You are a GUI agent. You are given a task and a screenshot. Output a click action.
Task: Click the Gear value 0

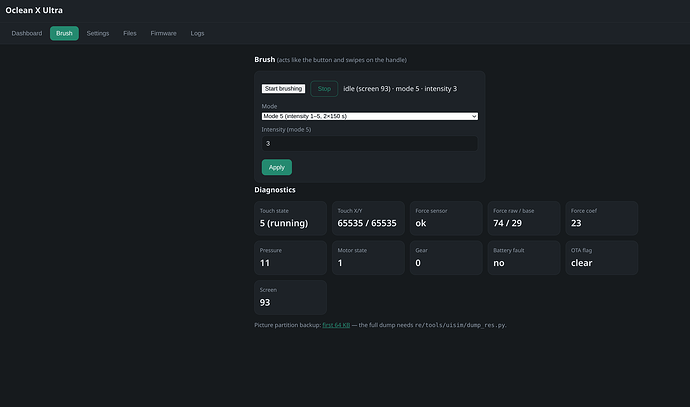pyautogui.click(x=418, y=263)
